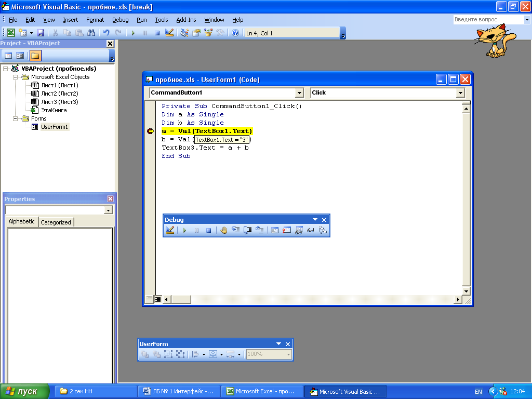Open the Add-Ins menu
Viewport: 532px width, 399px height.
click(x=186, y=20)
